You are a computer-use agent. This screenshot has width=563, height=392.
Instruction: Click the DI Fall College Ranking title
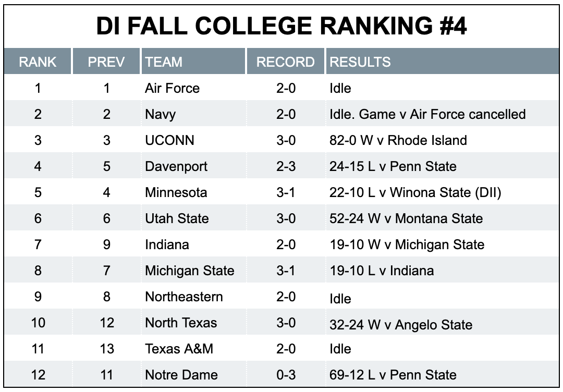281,26
